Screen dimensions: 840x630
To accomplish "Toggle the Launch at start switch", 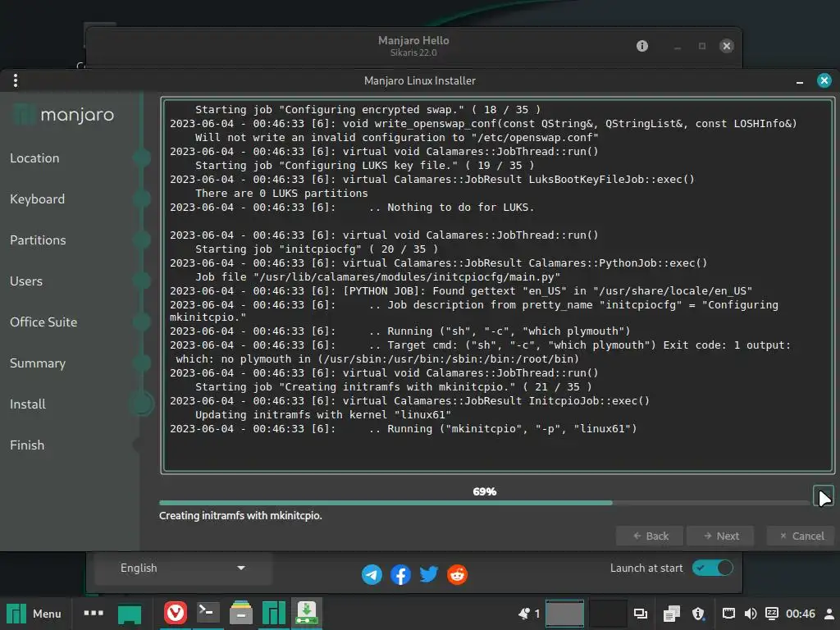I will tap(713, 568).
